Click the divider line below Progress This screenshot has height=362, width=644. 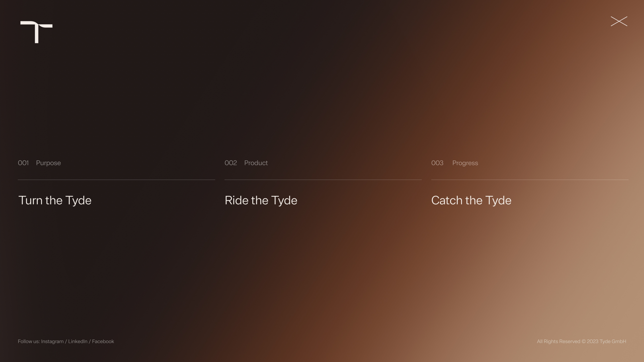pyautogui.click(x=530, y=180)
